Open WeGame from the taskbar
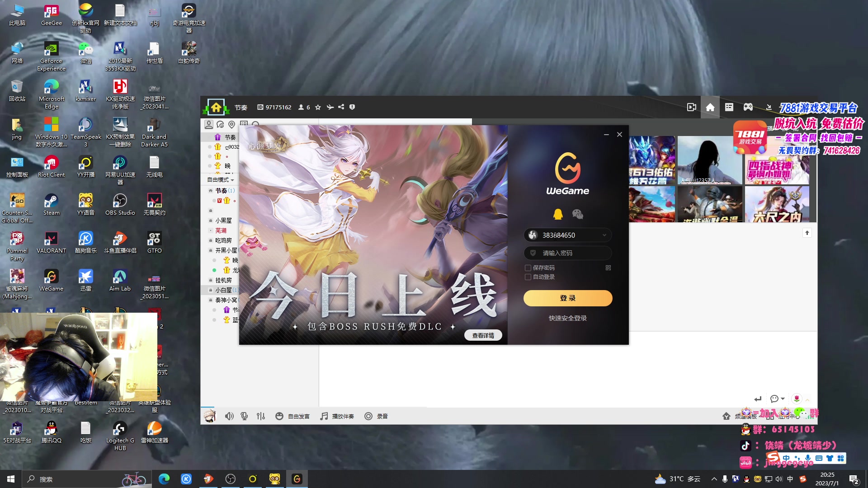868x488 pixels. (297, 479)
